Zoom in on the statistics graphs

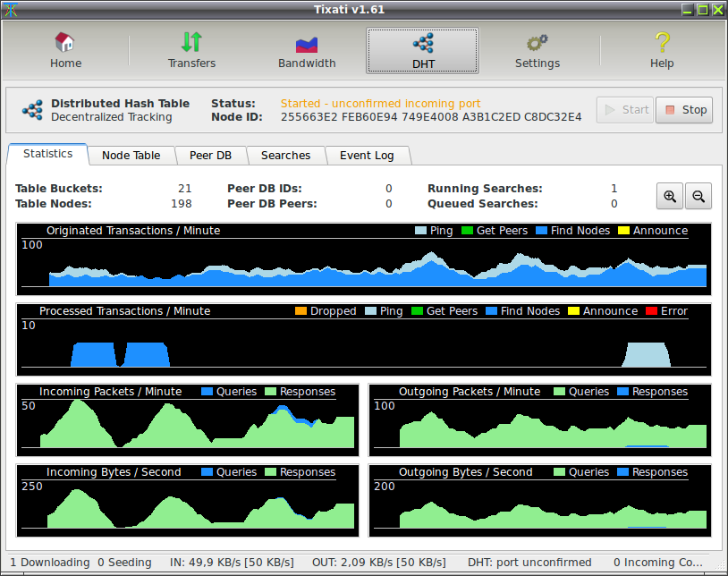click(x=670, y=197)
